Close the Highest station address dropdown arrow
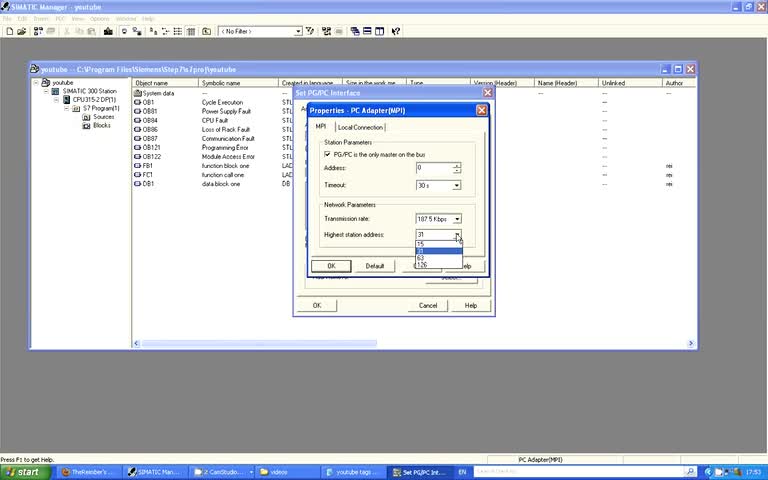The width and height of the screenshot is (768, 480). (x=457, y=235)
